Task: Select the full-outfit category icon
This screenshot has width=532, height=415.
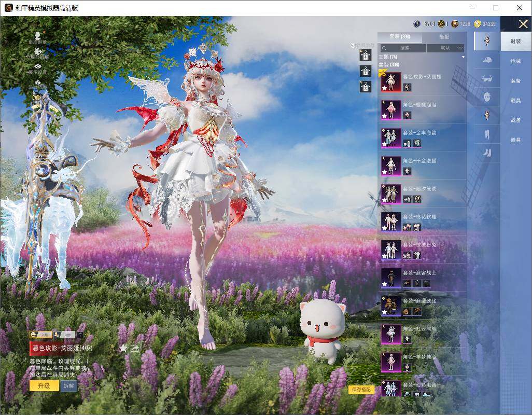Action: 487,41
